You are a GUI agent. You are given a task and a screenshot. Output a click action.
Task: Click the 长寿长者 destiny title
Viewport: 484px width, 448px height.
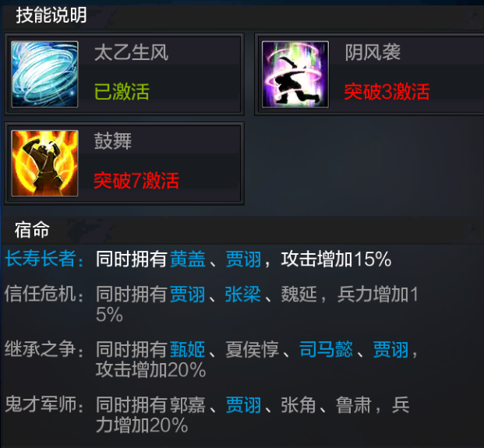coord(41,258)
